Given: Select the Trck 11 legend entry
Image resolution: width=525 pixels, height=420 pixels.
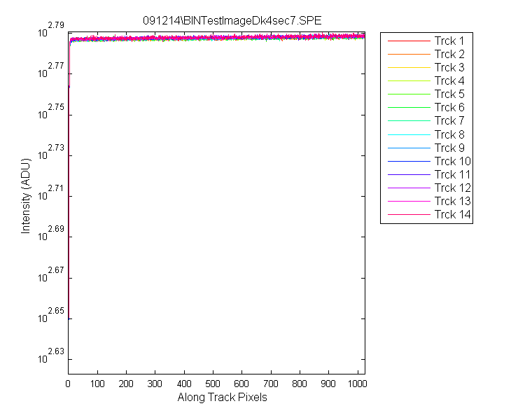Looking at the screenshot, I should (429, 174).
